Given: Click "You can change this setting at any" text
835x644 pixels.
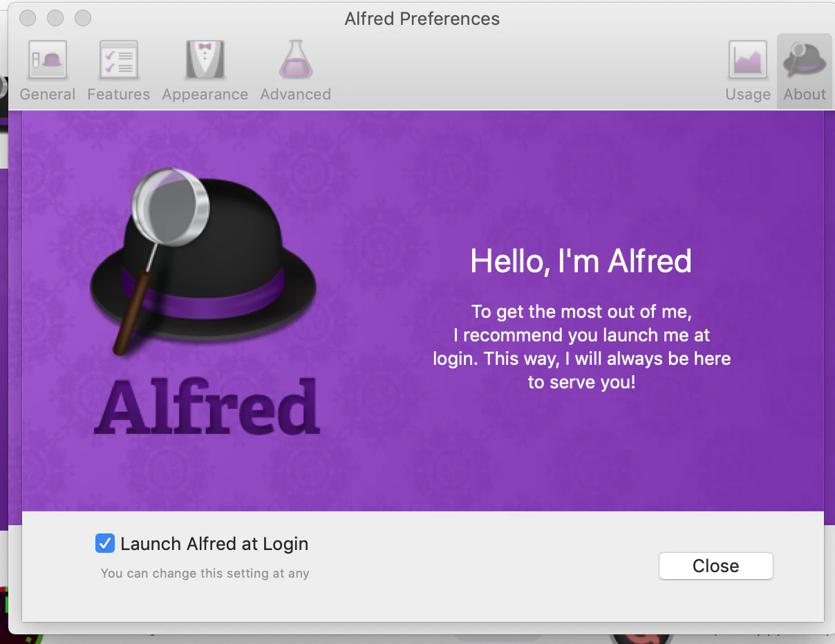Looking at the screenshot, I should (205, 574).
